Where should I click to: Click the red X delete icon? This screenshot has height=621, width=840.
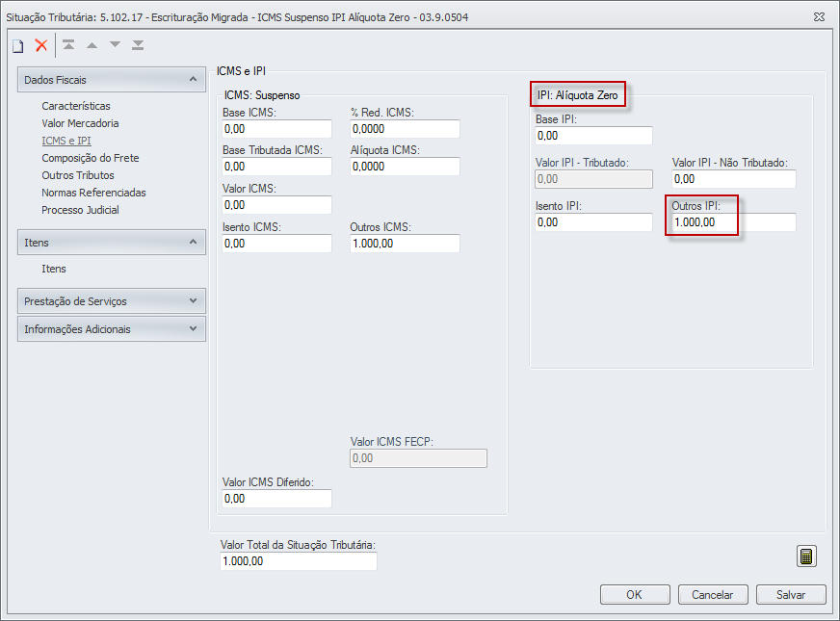(41, 45)
